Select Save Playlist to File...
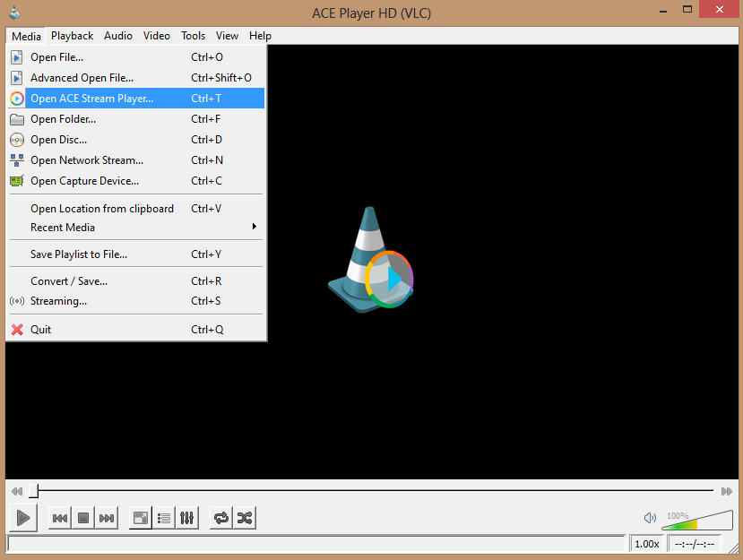The width and height of the screenshot is (743, 560). [136, 254]
